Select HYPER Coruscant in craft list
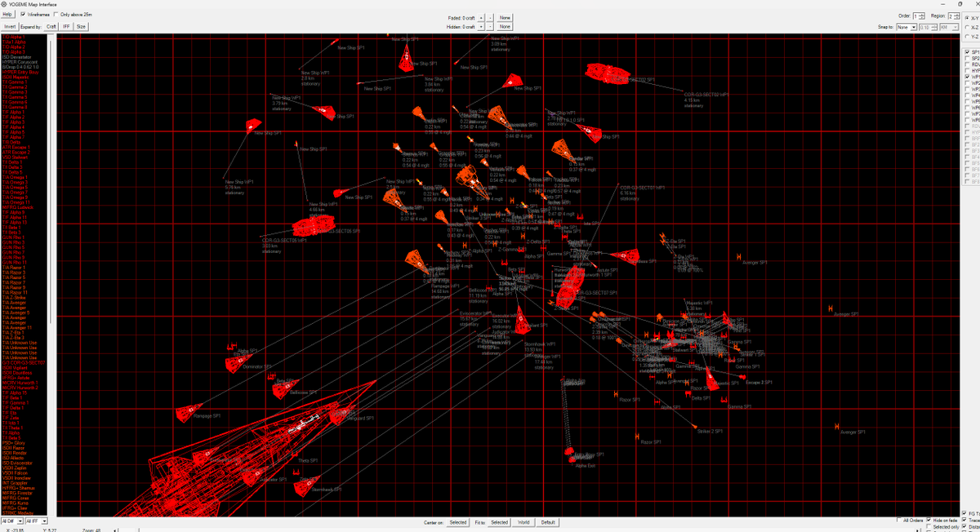The height and width of the screenshot is (532, 980). click(20, 62)
